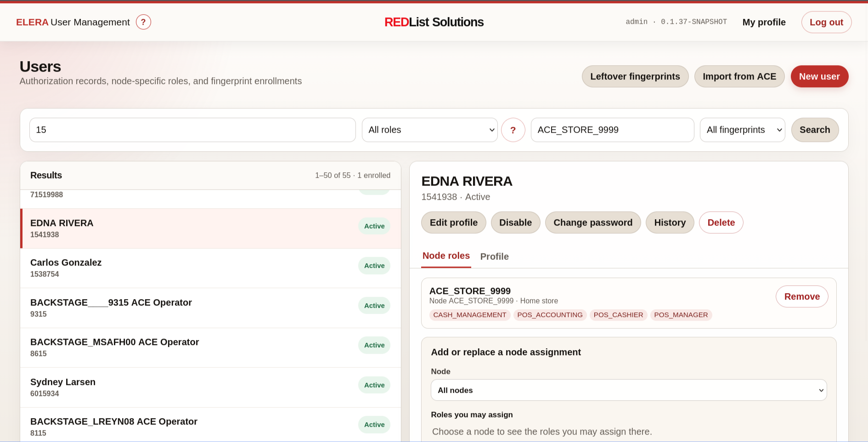868x442 pixels.
Task: Click the Search button
Action: pos(815,130)
